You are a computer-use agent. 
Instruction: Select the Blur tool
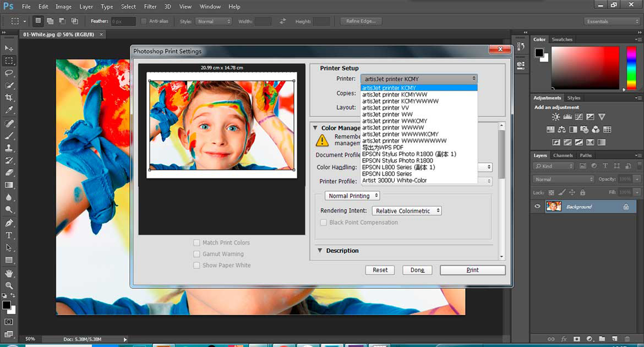coord(9,197)
